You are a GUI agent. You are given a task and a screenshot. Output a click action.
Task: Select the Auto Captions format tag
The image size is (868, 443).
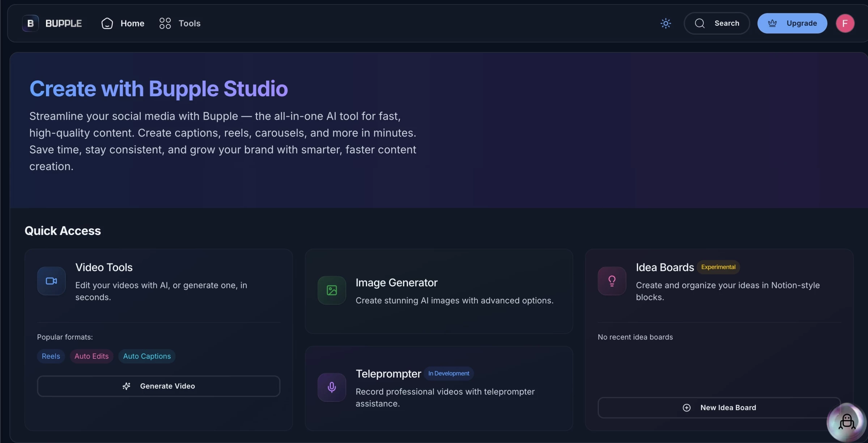coord(147,356)
